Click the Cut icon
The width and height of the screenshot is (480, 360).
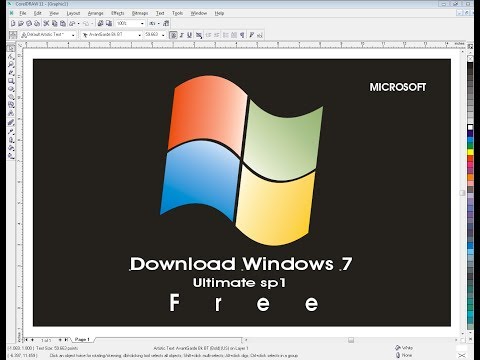[46, 23]
